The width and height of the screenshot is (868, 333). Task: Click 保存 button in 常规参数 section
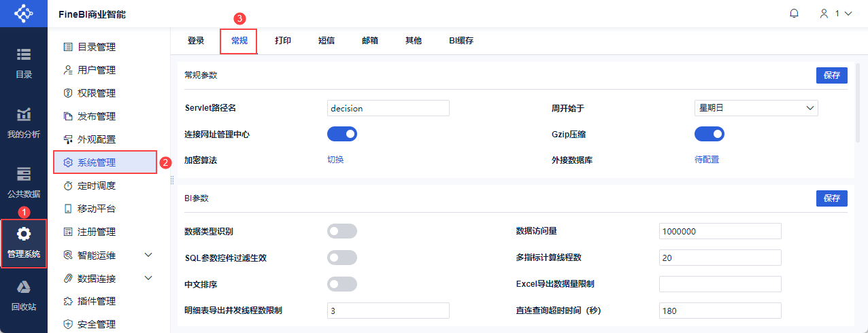click(x=831, y=75)
